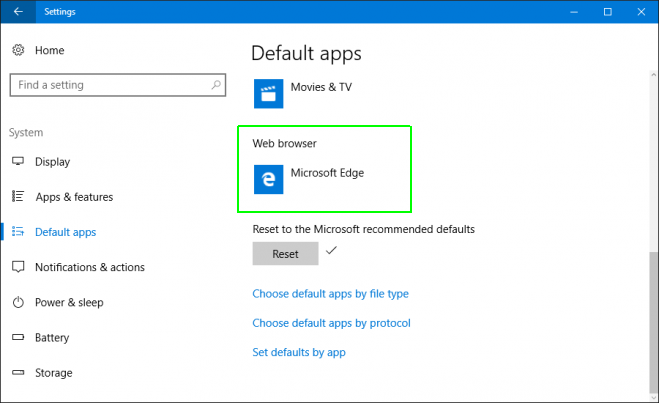Reset defaults with the Reset button
The width and height of the screenshot is (659, 403).
[285, 253]
